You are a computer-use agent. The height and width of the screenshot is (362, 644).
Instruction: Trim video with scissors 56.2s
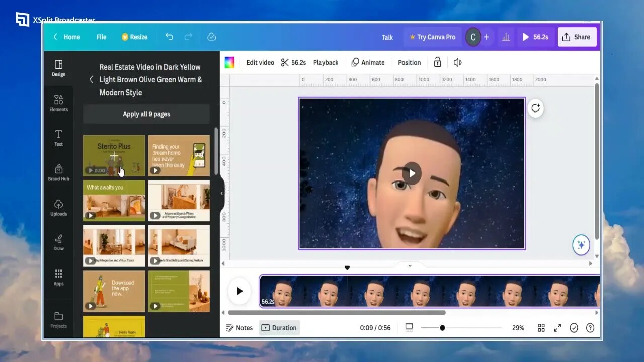[293, 62]
